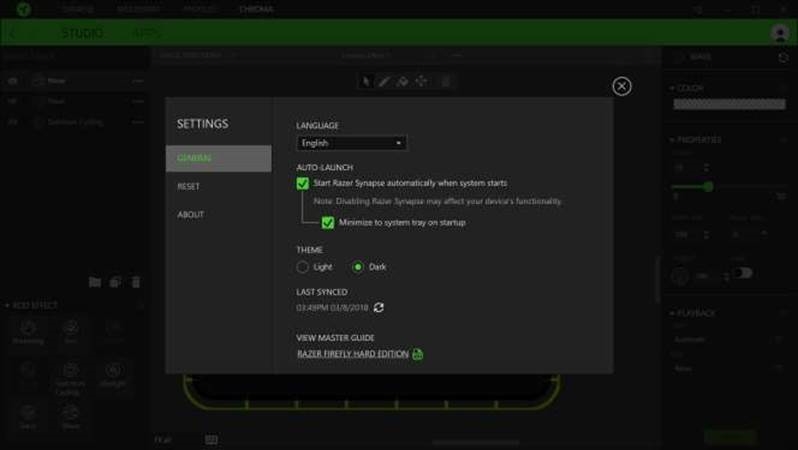Click the trash icon in Studio toolbar
Image resolution: width=798 pixels, height=450 pixels.
(445, 81)
